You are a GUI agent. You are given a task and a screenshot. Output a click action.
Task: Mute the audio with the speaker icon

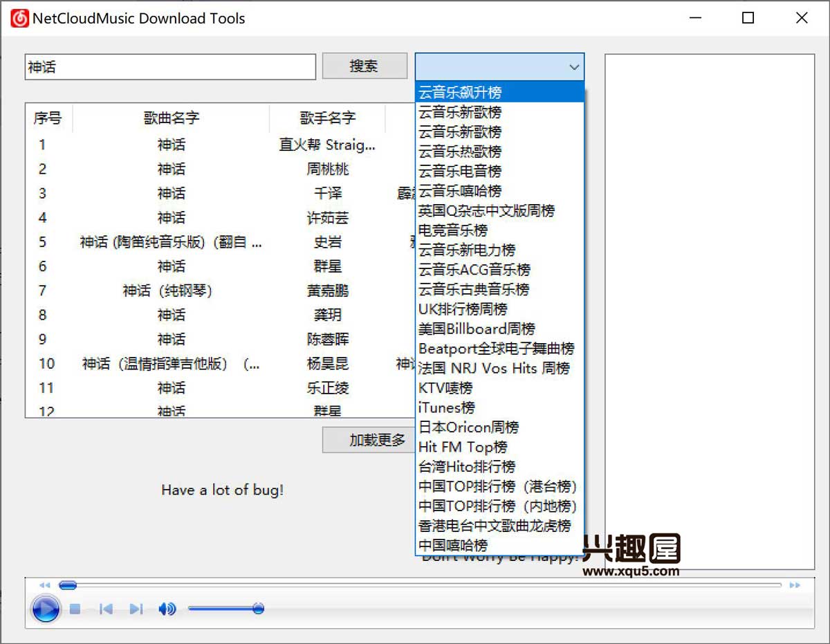(167, 609)
